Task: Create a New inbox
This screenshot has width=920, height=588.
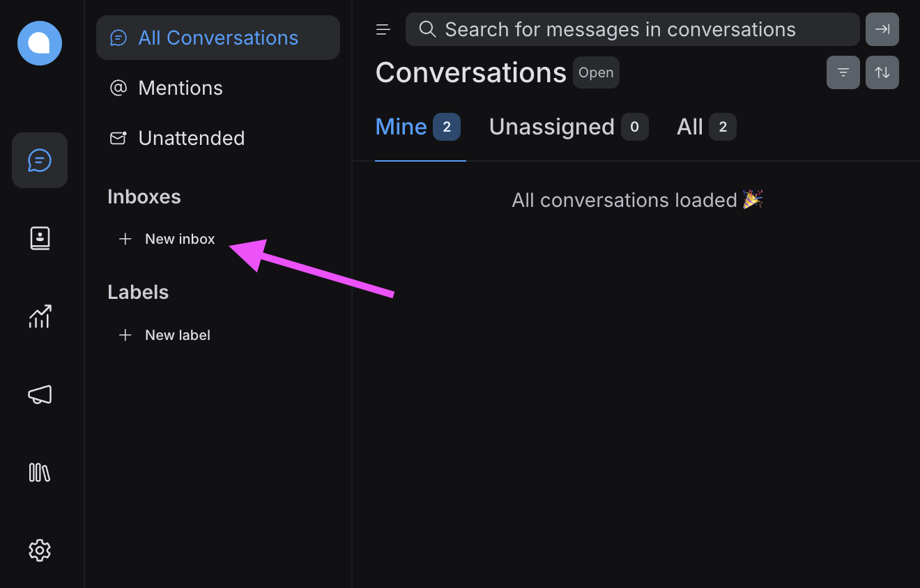Action: coord(167,238)
